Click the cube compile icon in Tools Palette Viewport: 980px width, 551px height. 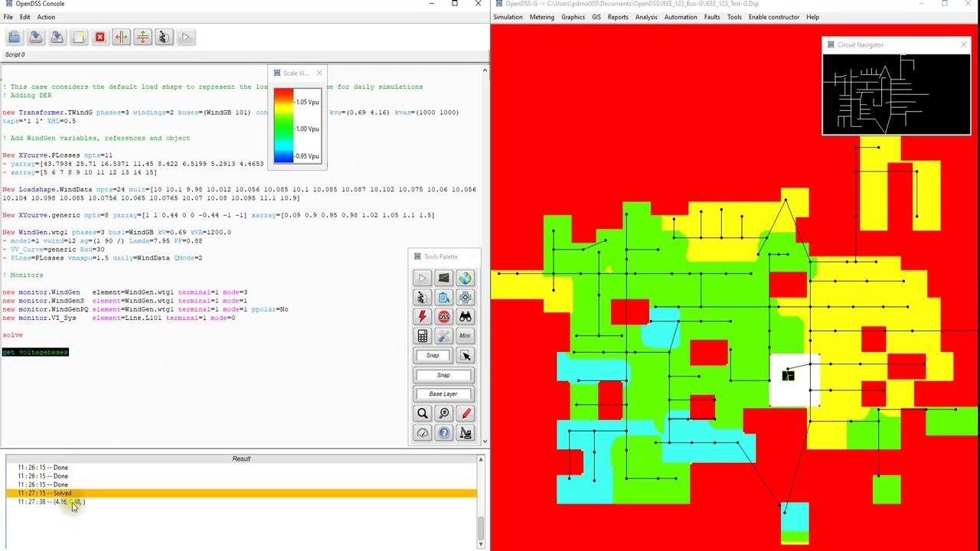click(x=422, y=297)
